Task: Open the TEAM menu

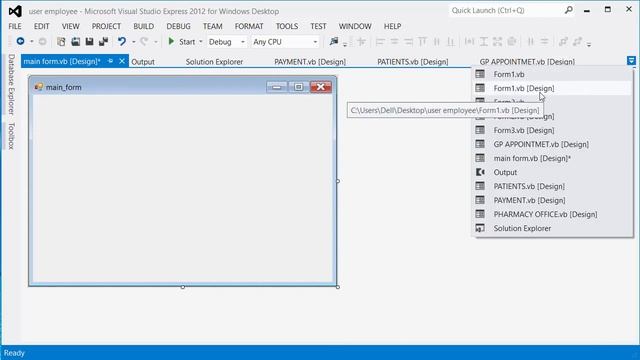Action: coord(213,26)
